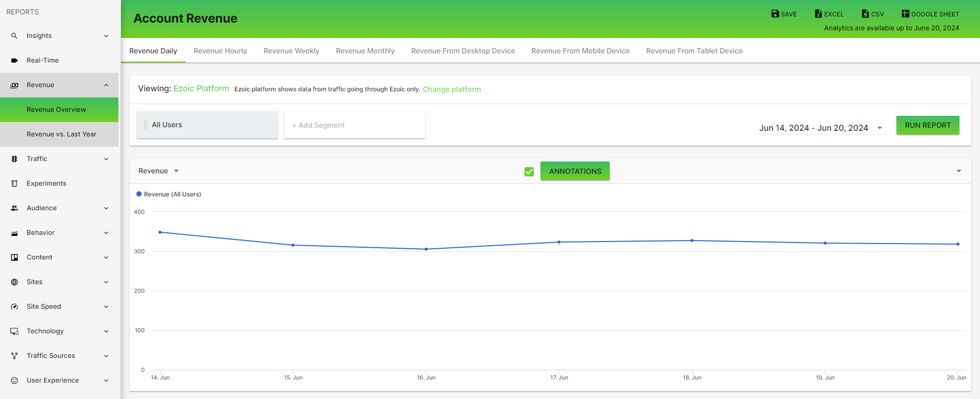Click the Experiments beaker icon
Viewport: 980px width, 399px height.
(x=14, y=184)
